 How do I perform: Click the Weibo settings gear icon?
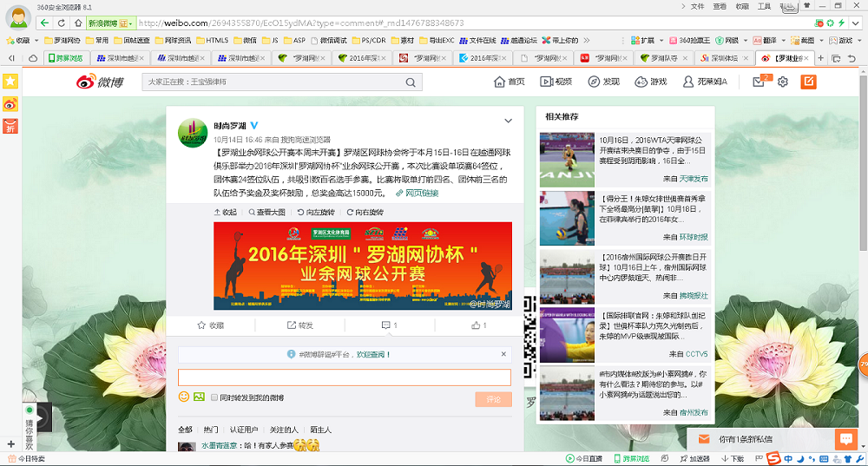[782, 82]
